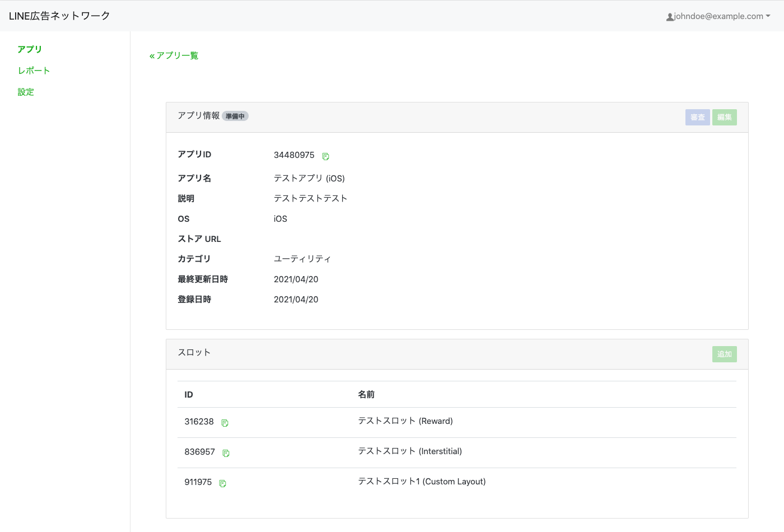Screen dimensions: 784x532
Task: Open the レポート sidebar menu
Action: pyautogui.click(x=34, y=71)
